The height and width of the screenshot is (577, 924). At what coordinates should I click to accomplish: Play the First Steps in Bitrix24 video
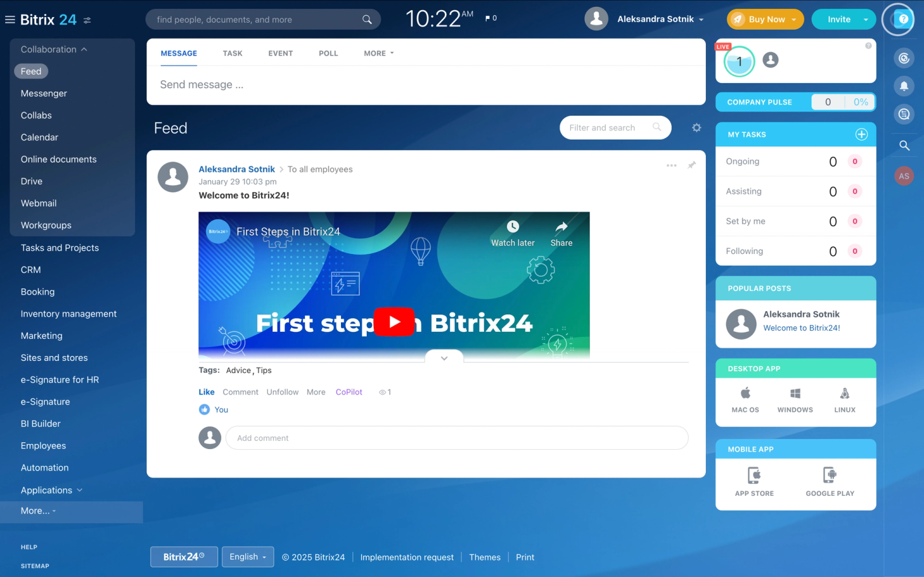click(x=394, y=322)
